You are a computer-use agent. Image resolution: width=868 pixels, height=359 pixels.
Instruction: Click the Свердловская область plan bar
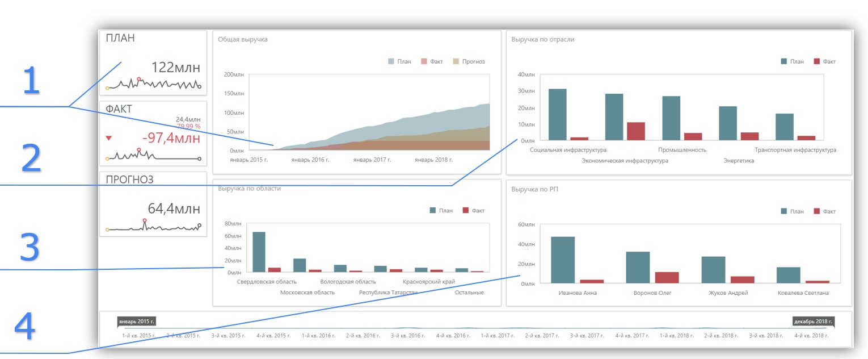259,252
